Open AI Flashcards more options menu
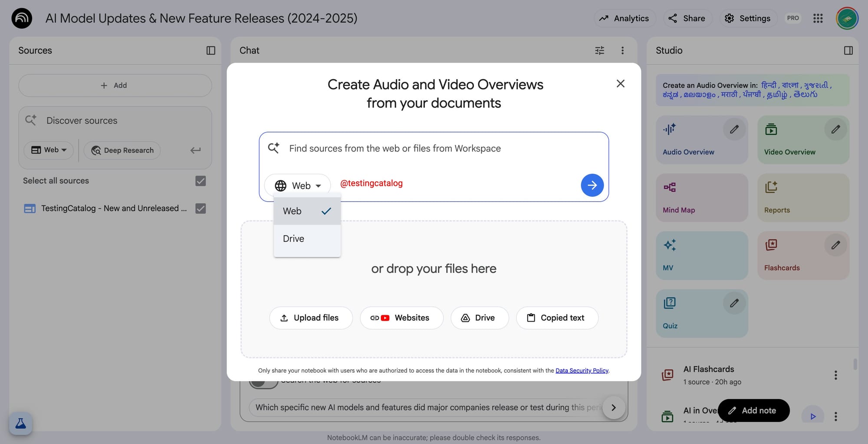This screenshot has width=868, height=444. (835, 375)
